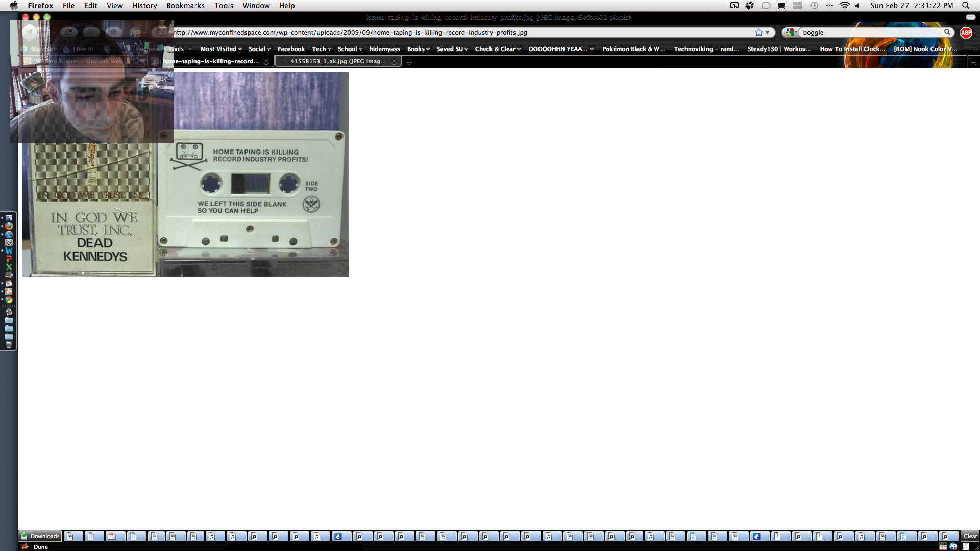Click the Downloads button in bottom bar
This screenshot has height=551, width=980.
pyautogui.click(x=40, y=536)
